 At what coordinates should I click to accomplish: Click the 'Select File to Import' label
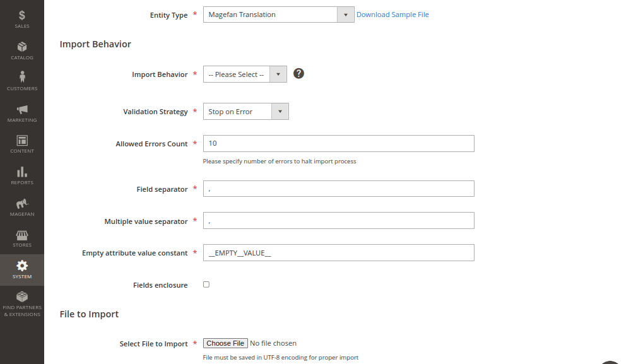[x=153, y=344]
